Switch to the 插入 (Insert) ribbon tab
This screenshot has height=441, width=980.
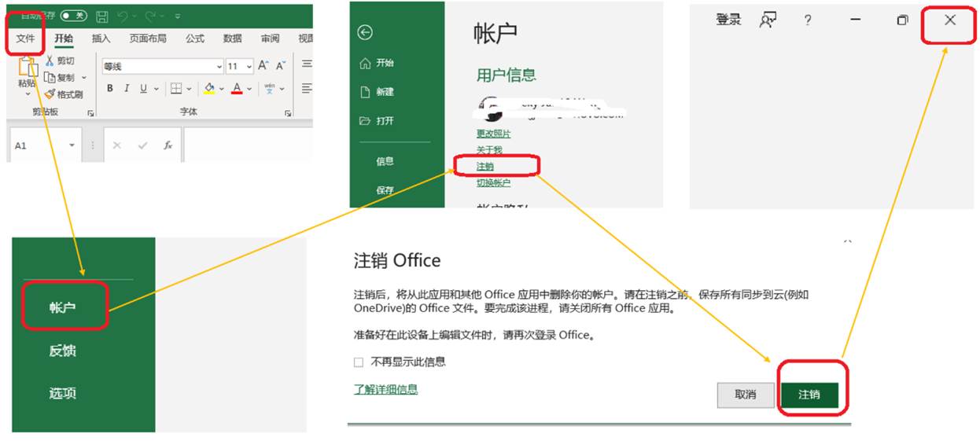(x=101, y=39)
